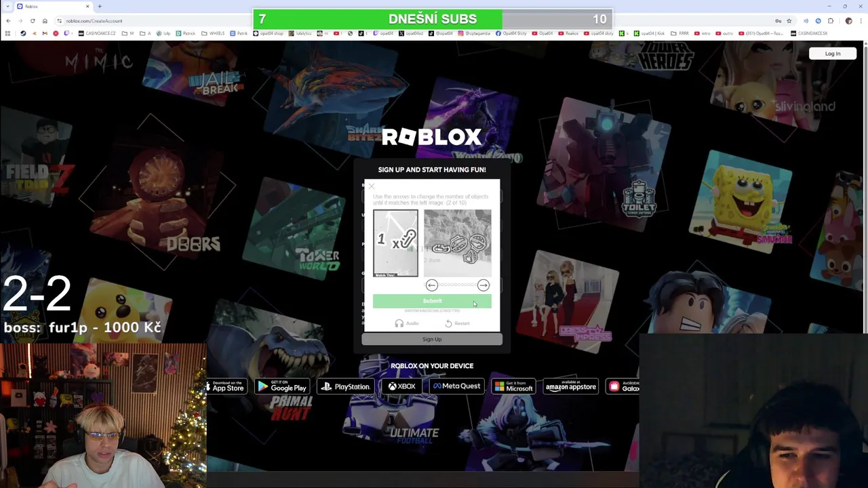Viewport: 868px width, 488px height.
Task: Open the intro YouTube bookmark
Action: 702,33
